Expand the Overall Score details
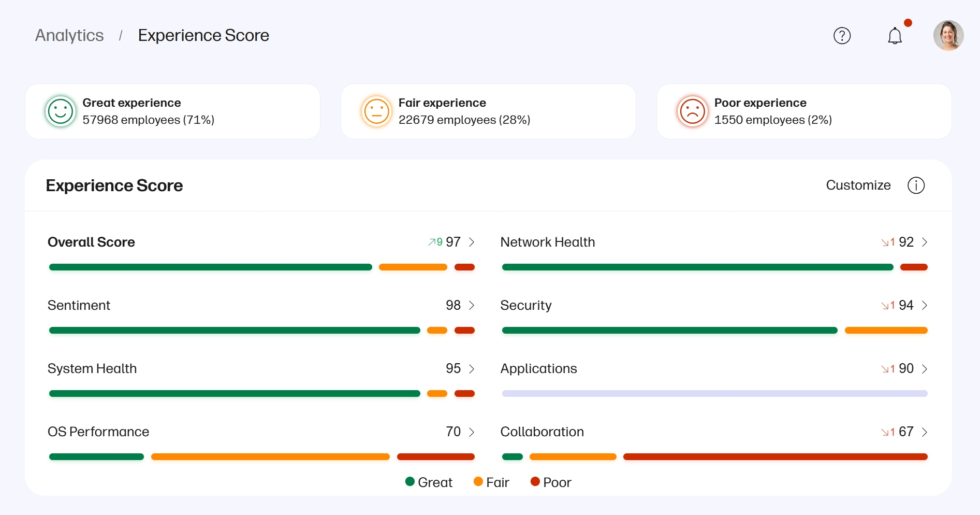980x515 pixels. click(x=472, y=241)
